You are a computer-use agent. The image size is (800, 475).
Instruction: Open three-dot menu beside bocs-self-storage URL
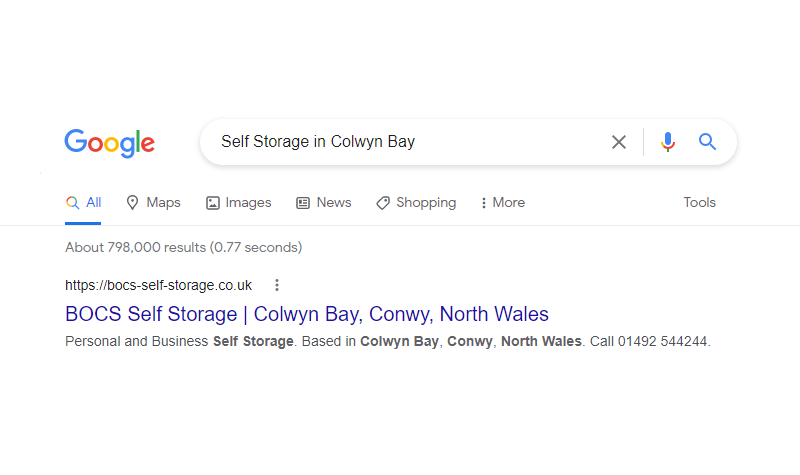point(277,285)
